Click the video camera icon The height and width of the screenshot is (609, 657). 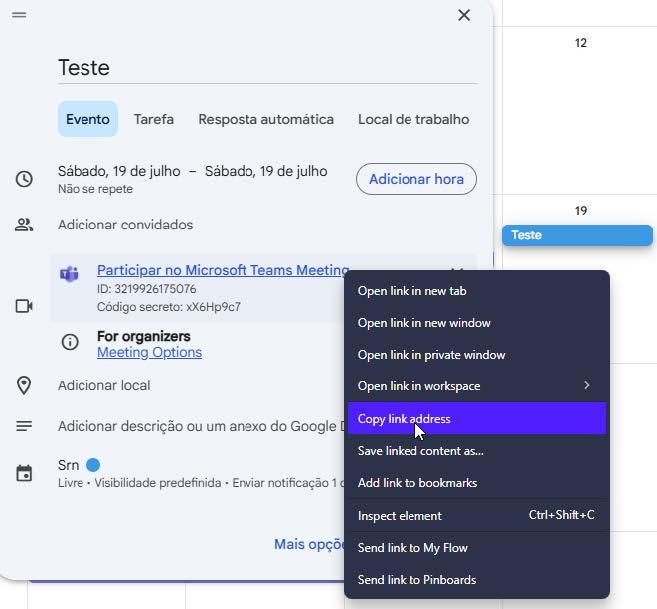24,306
